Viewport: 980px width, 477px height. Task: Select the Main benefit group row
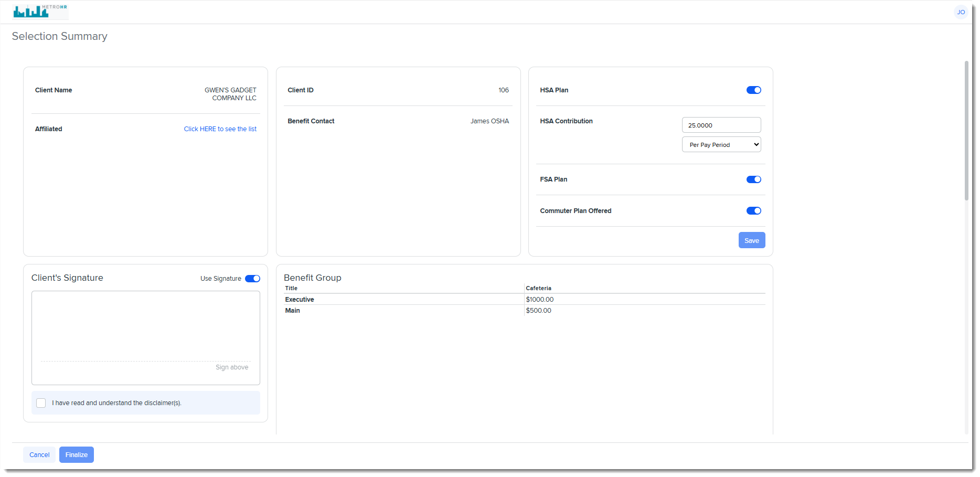(x=293, y=311)
